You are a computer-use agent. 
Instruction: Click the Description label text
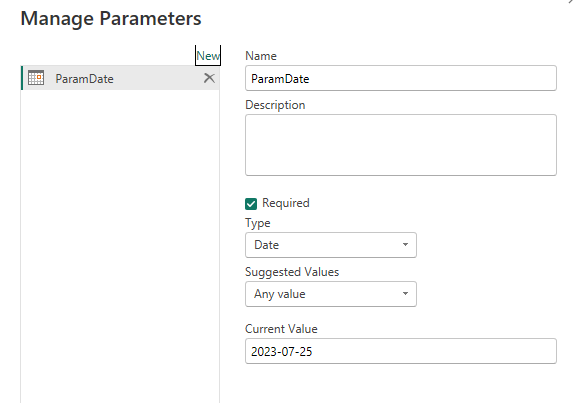275,105
